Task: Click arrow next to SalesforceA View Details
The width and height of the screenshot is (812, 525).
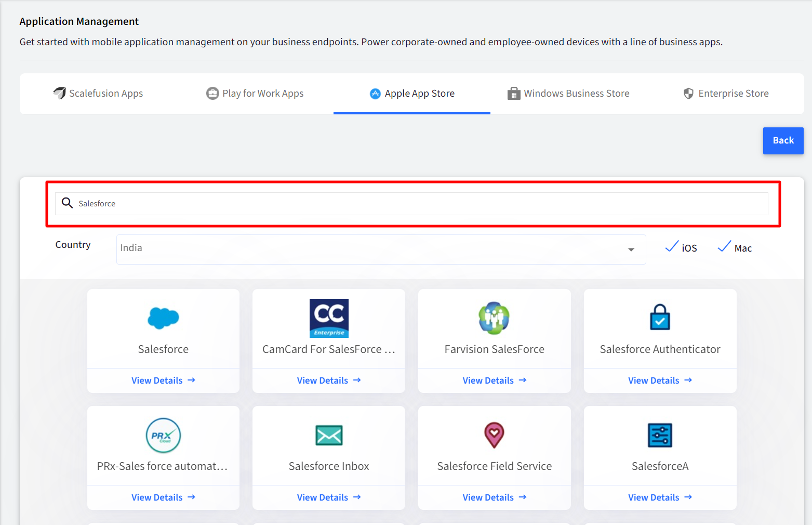Action: 688,497
